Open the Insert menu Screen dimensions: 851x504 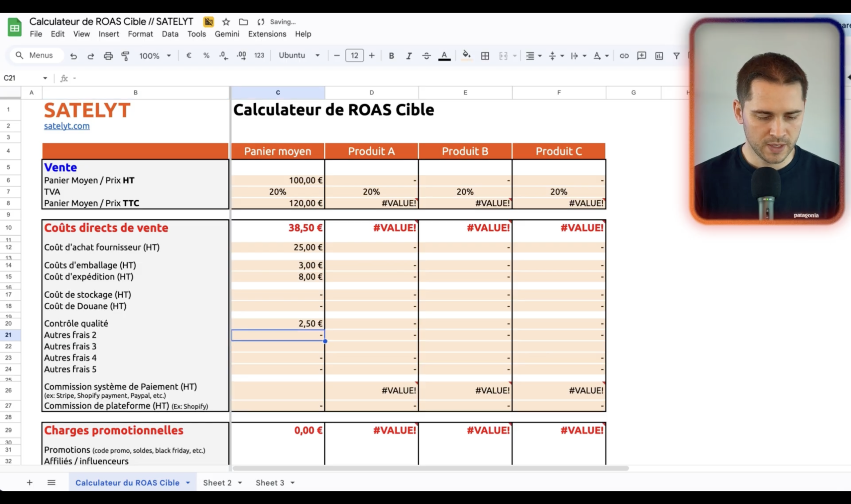[x=109, y=34]
